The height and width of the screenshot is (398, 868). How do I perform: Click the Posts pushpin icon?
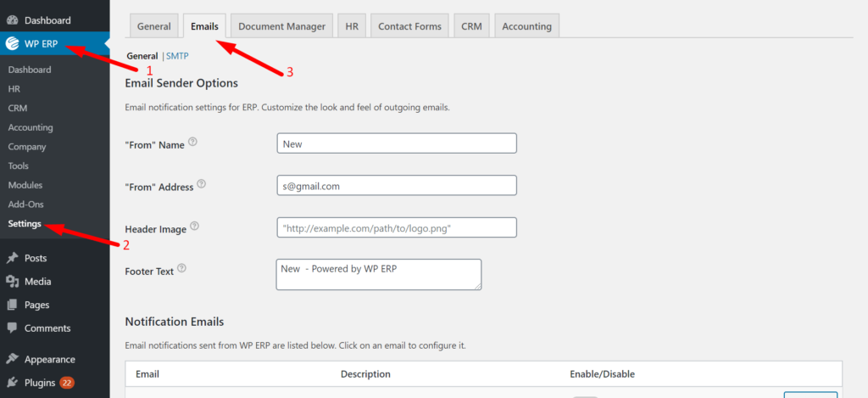[13, 258]
